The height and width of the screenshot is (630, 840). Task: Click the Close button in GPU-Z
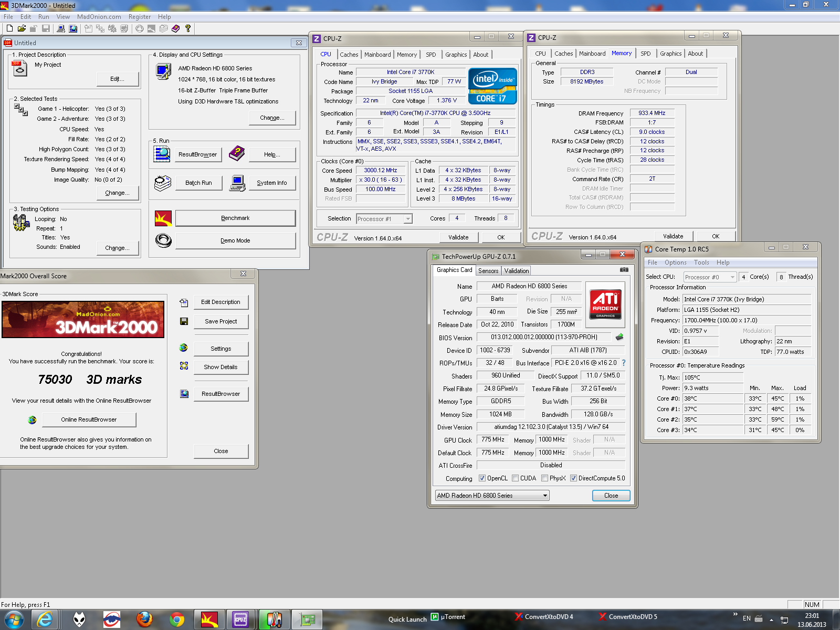pyautogui.click(x=611, y=496)
